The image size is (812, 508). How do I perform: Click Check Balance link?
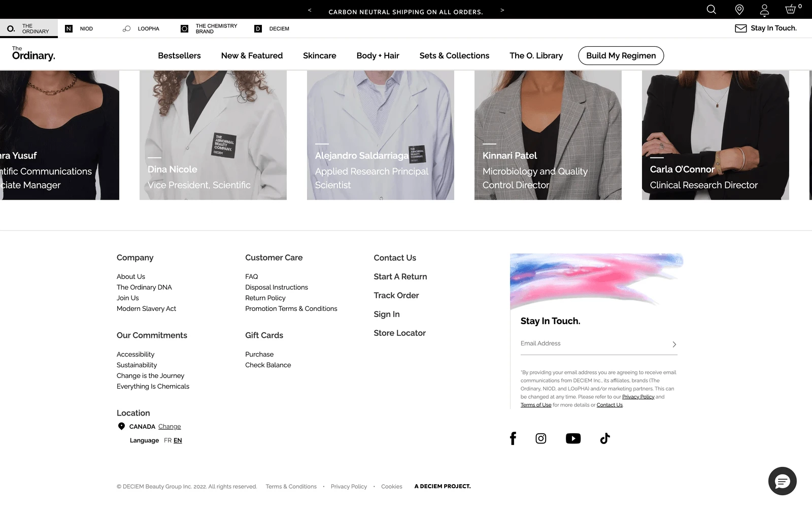pos(268,365)
